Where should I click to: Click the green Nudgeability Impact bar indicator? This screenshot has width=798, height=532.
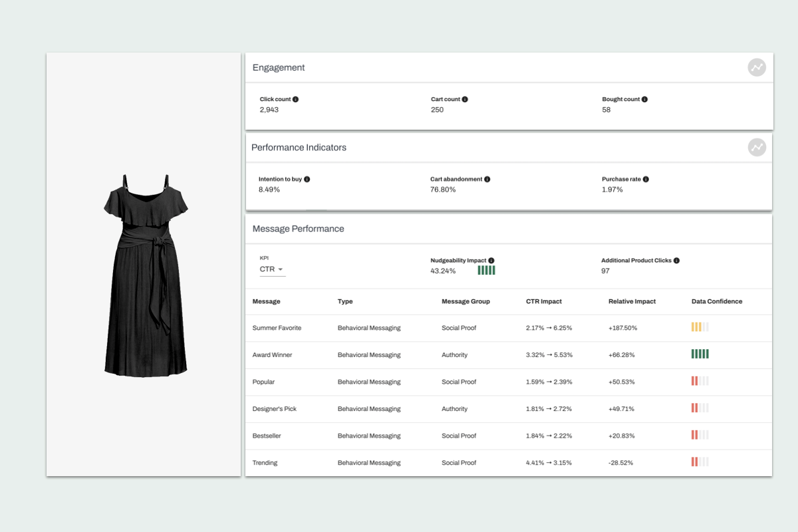click(x=486, y=270)
